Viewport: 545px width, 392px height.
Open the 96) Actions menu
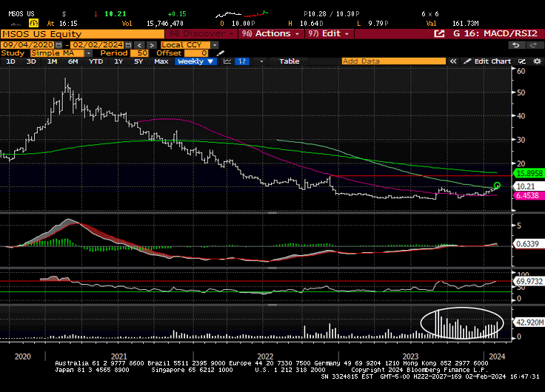click(270, 34)
